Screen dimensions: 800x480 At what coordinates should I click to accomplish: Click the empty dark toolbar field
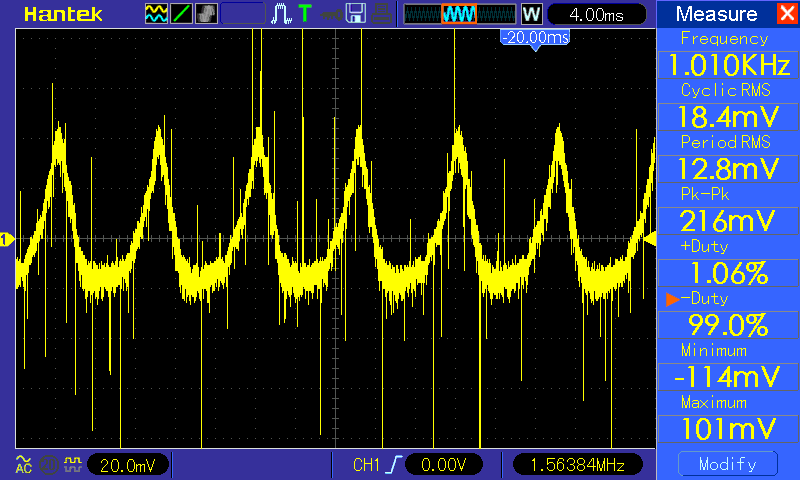coord(243,14)
